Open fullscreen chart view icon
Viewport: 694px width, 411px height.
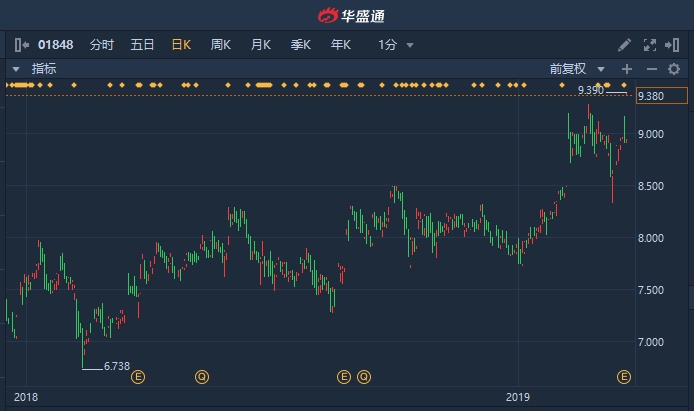pyautogui.click(x=650, y=45)
